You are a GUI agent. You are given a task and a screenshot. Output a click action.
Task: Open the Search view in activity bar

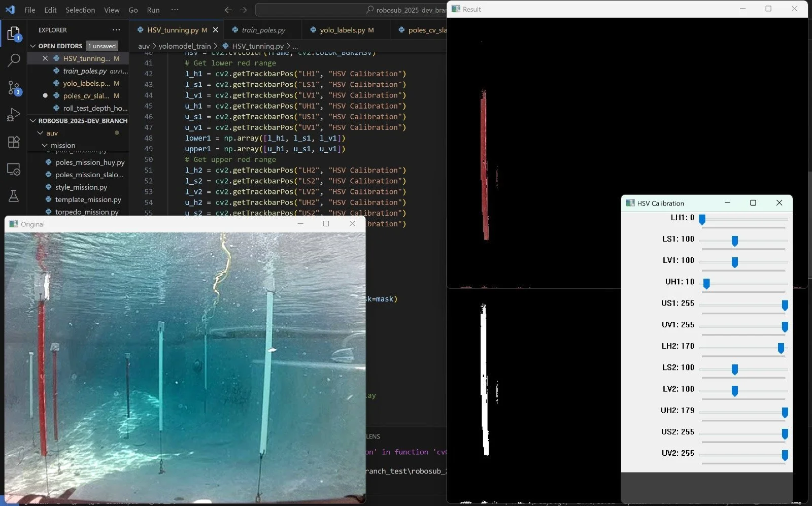tap(14, 60)
